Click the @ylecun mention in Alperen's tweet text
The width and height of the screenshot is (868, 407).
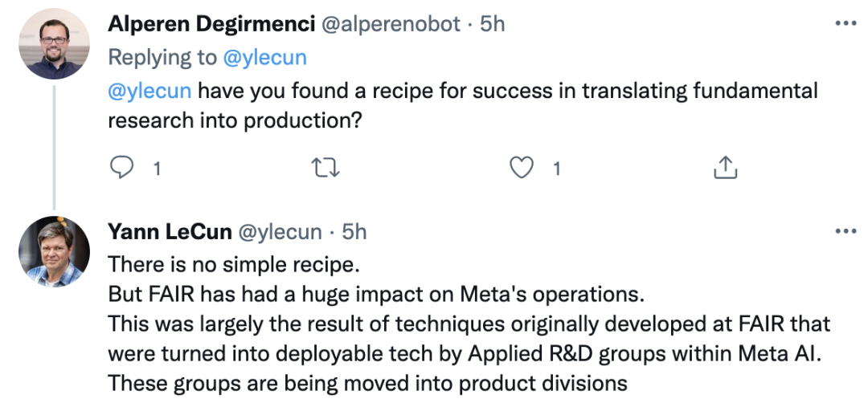(149, 90)
